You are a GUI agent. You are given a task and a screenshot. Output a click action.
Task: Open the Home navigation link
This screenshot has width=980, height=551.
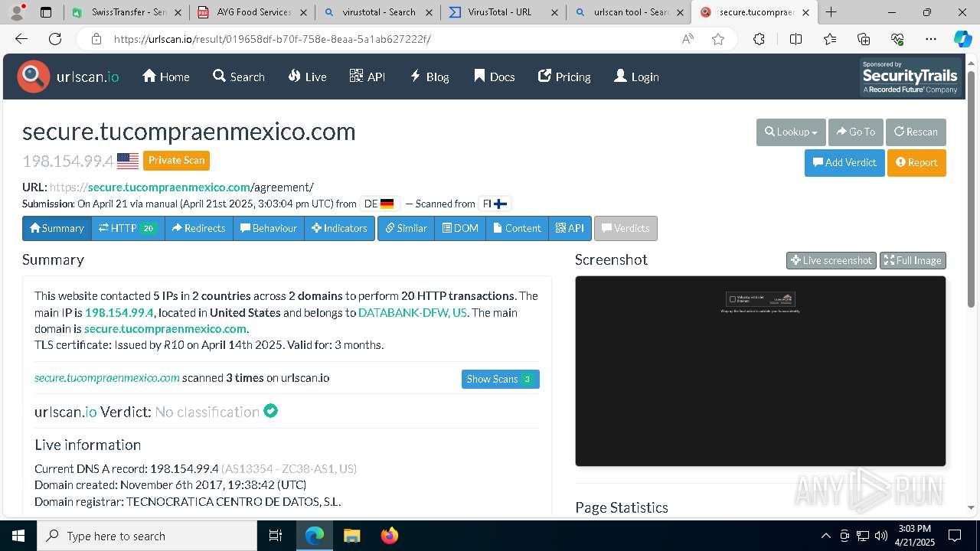point(166,77)
